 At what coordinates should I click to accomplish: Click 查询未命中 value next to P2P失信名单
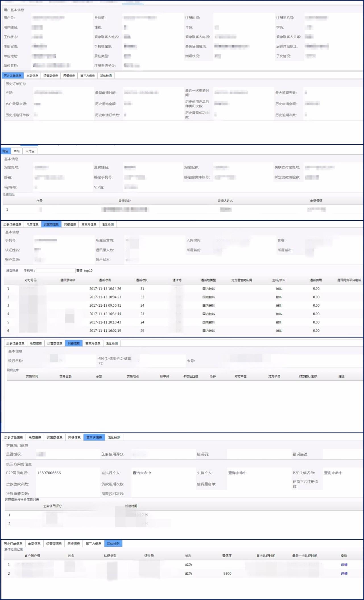[x=333, y=473]
